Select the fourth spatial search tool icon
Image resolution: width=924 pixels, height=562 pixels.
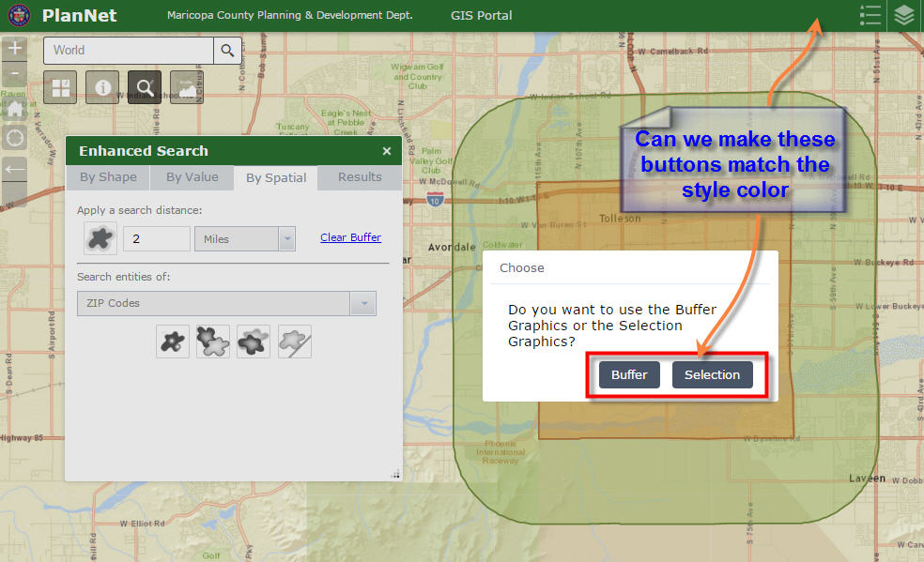click(x=295, y=342)
